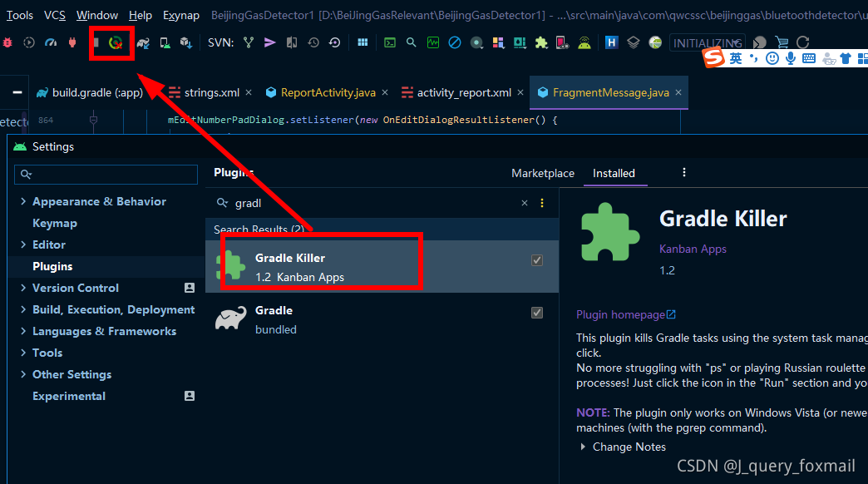Close the FragmentMessage.java tab

(678, 93)
